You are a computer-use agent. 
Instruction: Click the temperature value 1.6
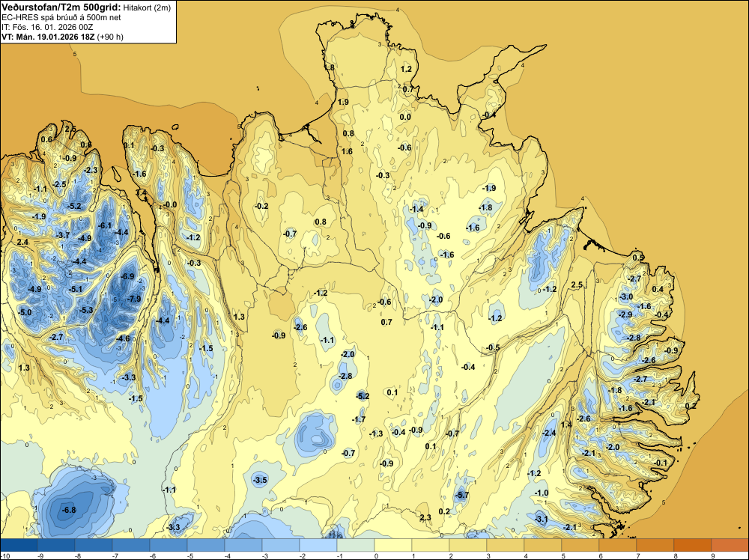[347, 151]
